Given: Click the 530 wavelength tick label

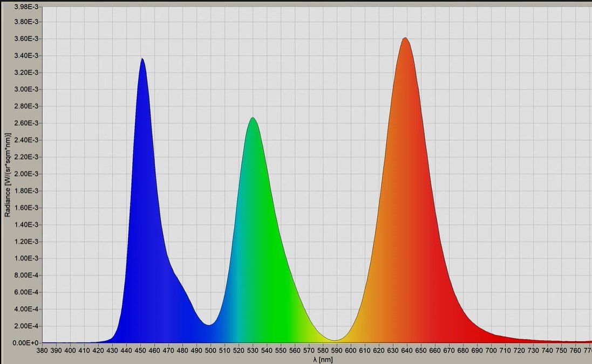Looking at the screenshot, I should (253, 351).
